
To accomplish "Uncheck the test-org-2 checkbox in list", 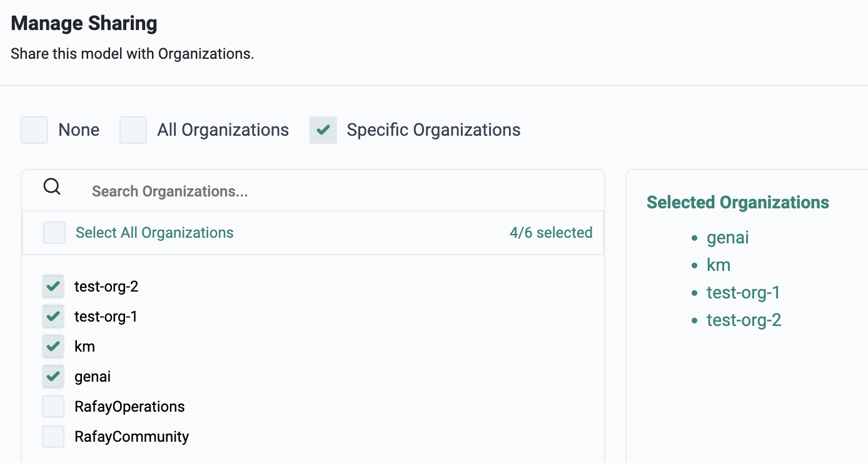I will pyautogui.click(x=53, y=287).
